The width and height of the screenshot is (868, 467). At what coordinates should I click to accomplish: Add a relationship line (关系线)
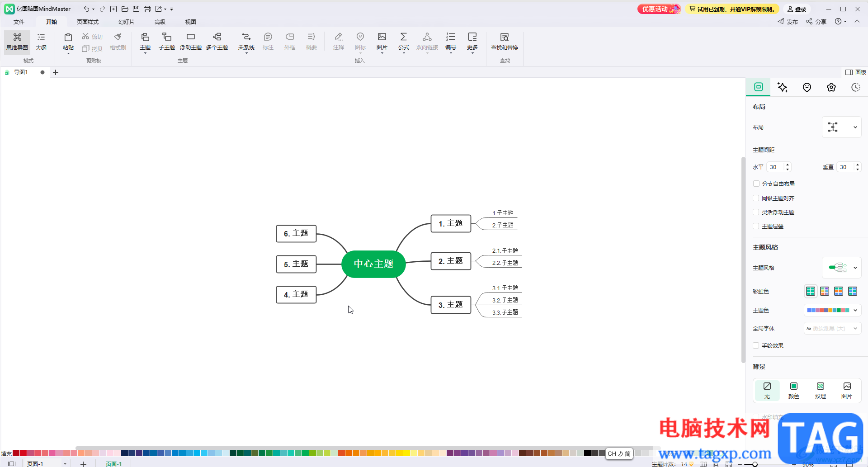tap(246, 42)
